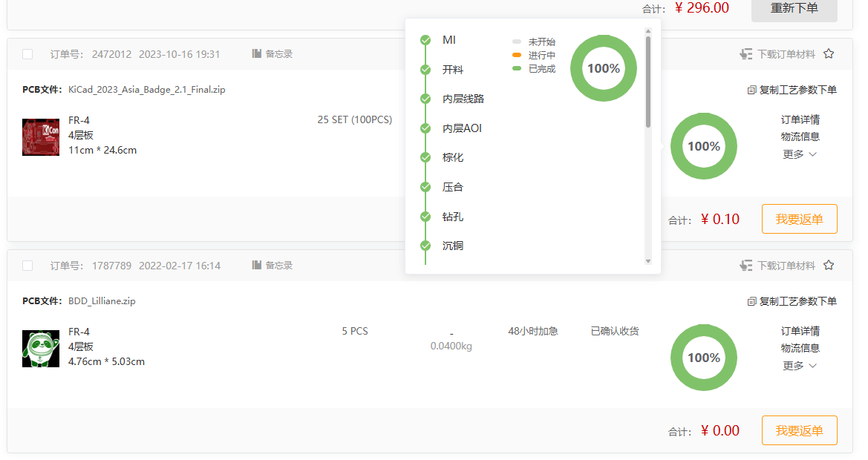Click copy icon for BDD_Lilliane process parameters
The image size is (868, 460).
pyautogui.click(x=751, y=301)
